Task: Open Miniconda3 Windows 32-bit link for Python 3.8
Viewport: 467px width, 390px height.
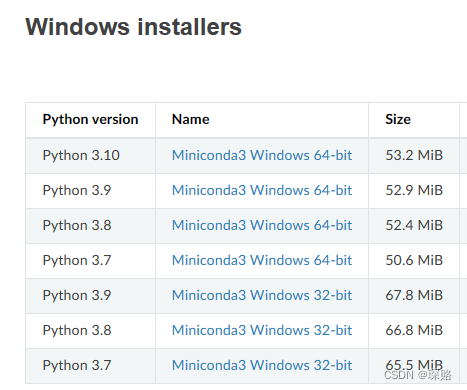Action: 262,330
